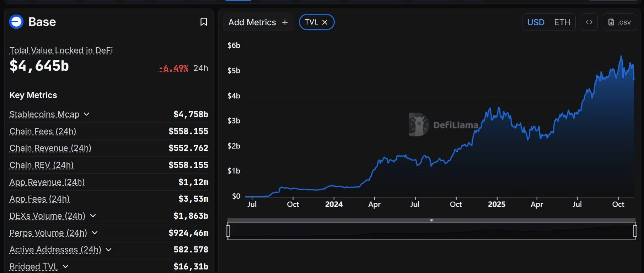The width and height of the screenshot is (644, 273).
Task: Click the $924,46m Perps Volume value
Action: (188, 233)
